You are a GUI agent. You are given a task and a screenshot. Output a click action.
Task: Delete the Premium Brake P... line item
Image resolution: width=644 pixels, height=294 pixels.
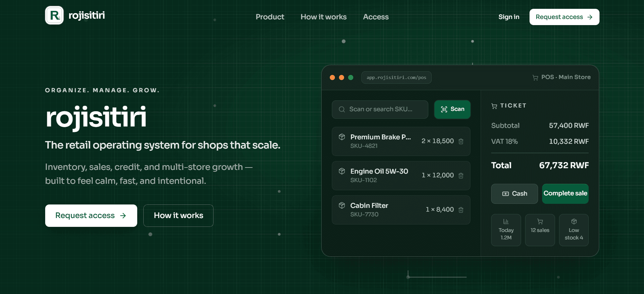(461, 141)
